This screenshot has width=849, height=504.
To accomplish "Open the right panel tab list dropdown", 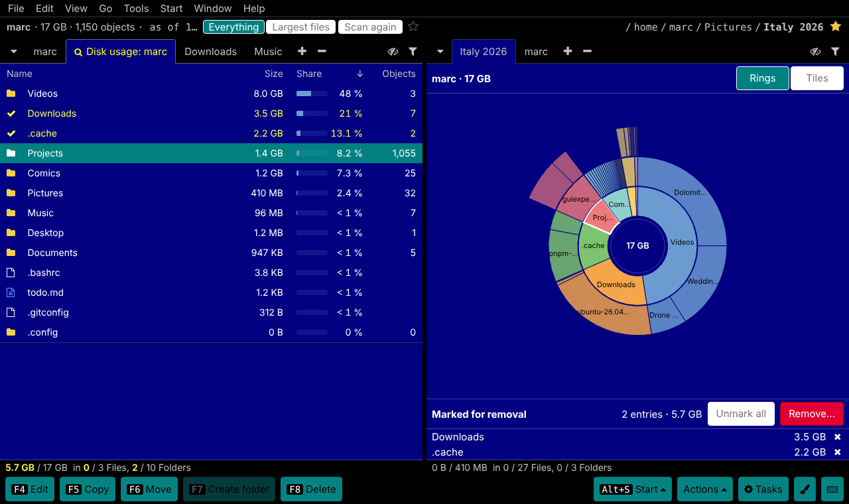I will coord(440,52).
